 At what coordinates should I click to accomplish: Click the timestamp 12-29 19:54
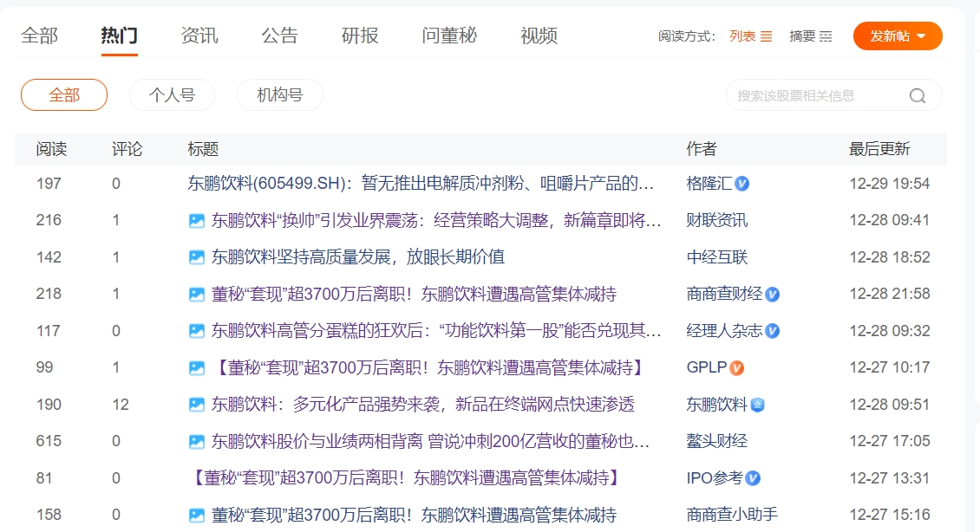pyautogui.click(x=890, y=184)
